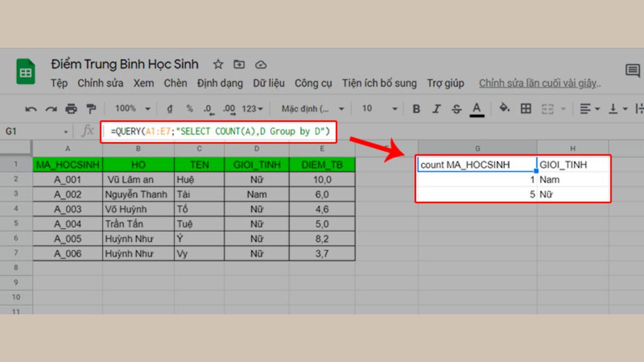The height and width of the screenshot is (362, 644).
Task: Click the cloud save status button
Action: pyautogui.click(x=261, y=64)
